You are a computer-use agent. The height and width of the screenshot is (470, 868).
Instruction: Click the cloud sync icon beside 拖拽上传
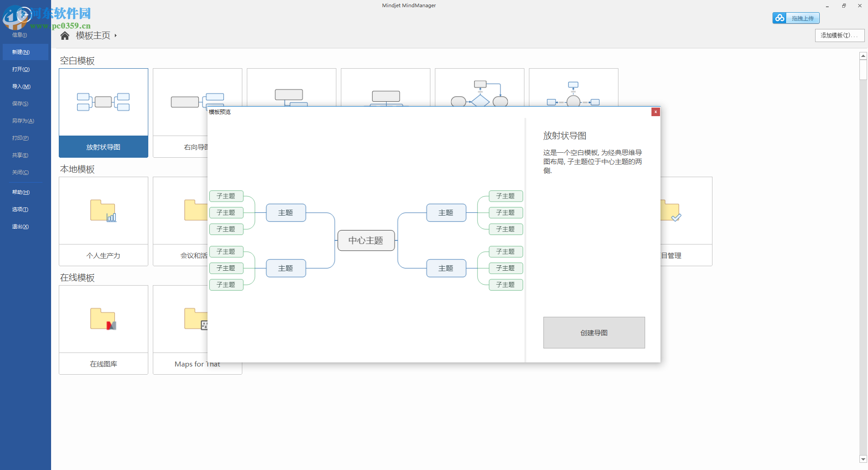point(779,18)
